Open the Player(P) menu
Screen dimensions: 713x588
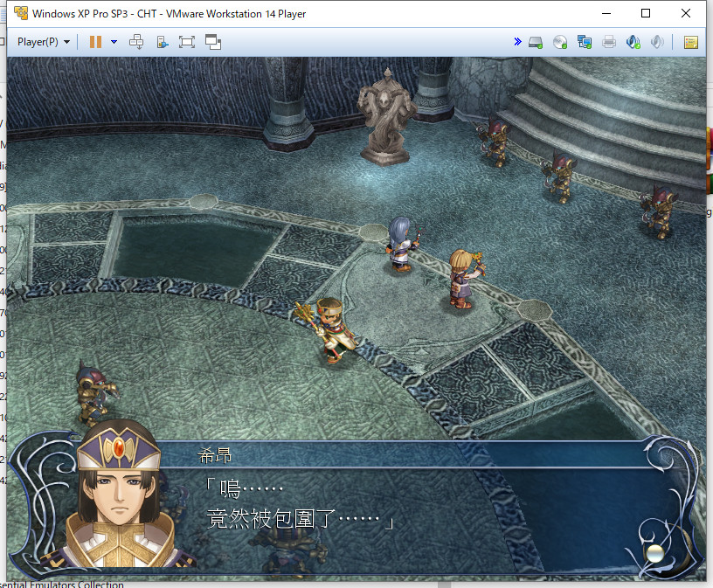coord(43,42)
